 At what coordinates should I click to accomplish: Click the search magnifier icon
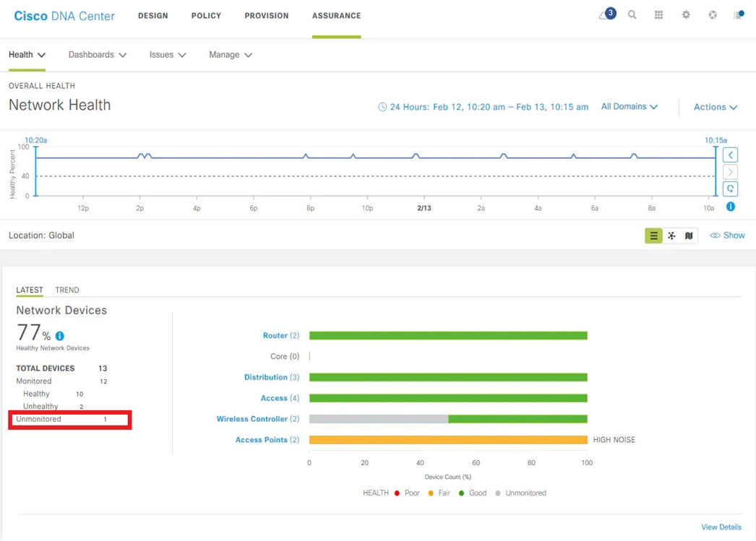coord(632,15)
